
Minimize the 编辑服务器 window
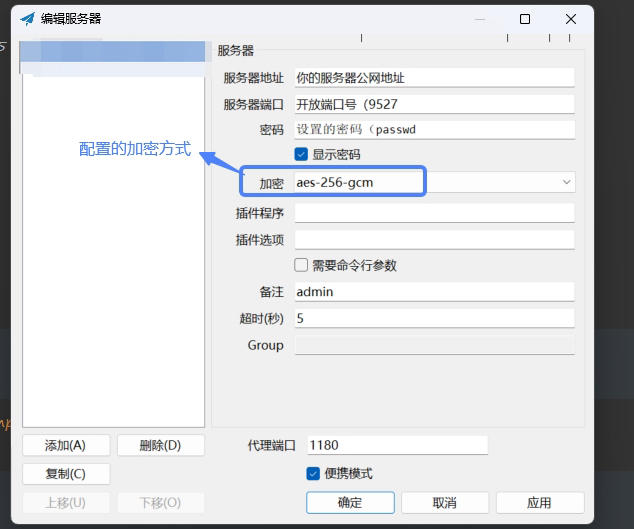pos(480,19)
